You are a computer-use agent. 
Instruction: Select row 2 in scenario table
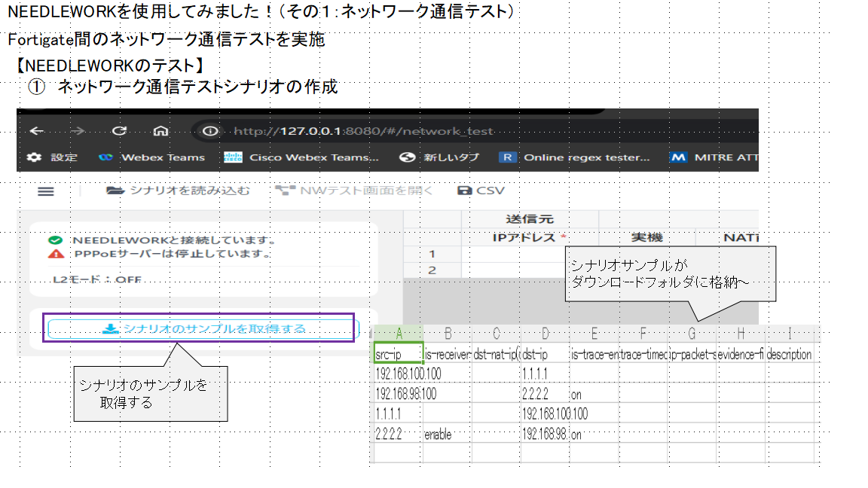(x=432, y=270)
